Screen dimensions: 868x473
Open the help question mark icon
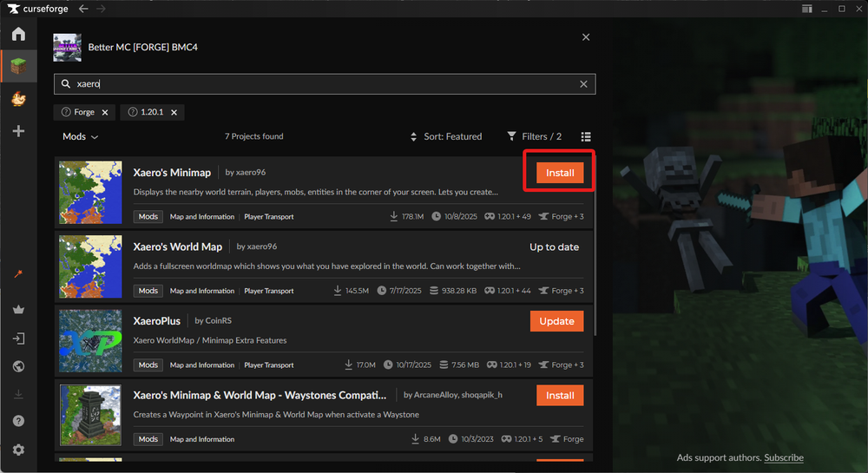click(18, 421)
